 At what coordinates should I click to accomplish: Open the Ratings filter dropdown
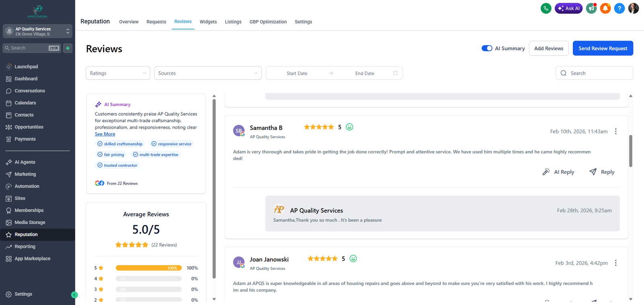[x=118, y=73]
